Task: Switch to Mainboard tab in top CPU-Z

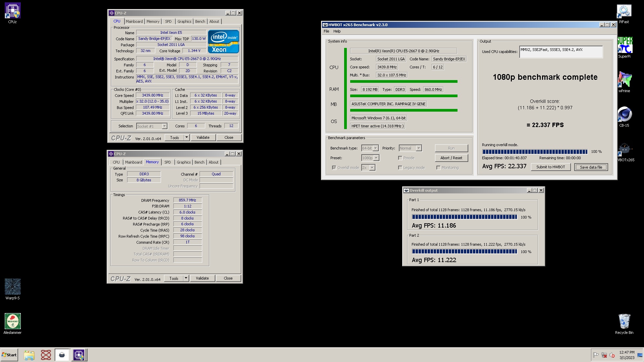Action: pyautogui.click(x=134, y=21)
